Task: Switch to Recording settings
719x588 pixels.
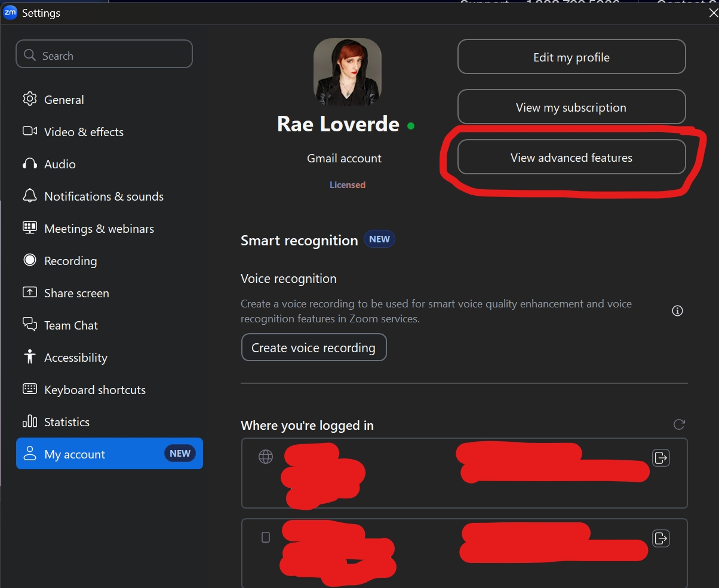Action: point(70,261)
